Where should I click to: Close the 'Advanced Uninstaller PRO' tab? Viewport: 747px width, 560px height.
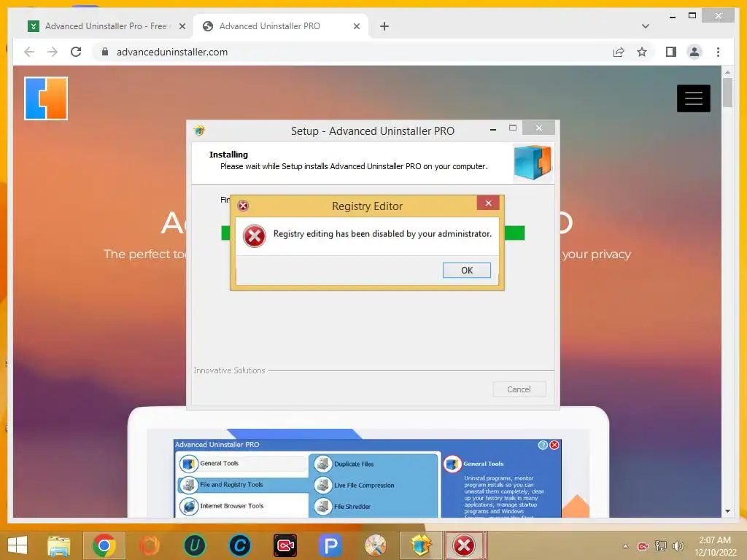tap(356, 26)
